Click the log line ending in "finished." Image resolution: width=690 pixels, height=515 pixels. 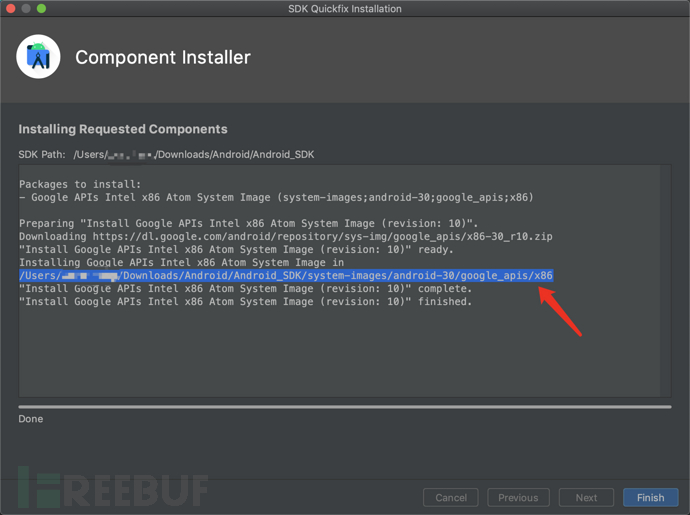tap(245, 302)
